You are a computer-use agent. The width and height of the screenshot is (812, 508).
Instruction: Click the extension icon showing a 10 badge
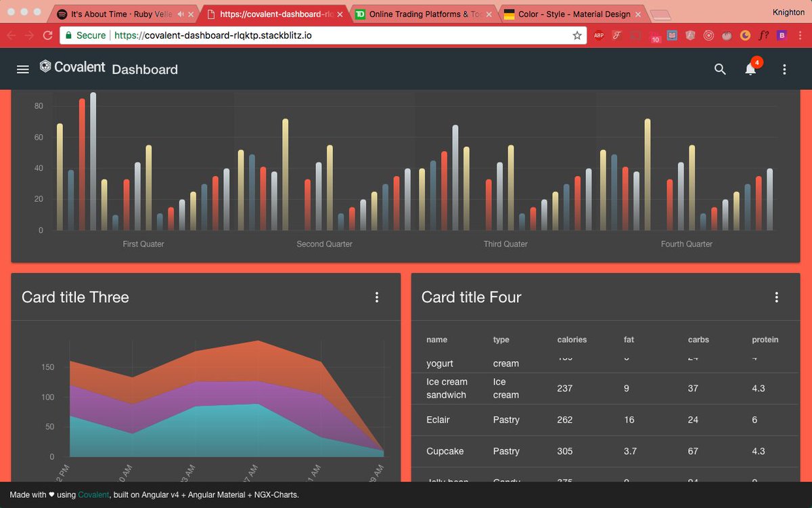click(654, 35)
